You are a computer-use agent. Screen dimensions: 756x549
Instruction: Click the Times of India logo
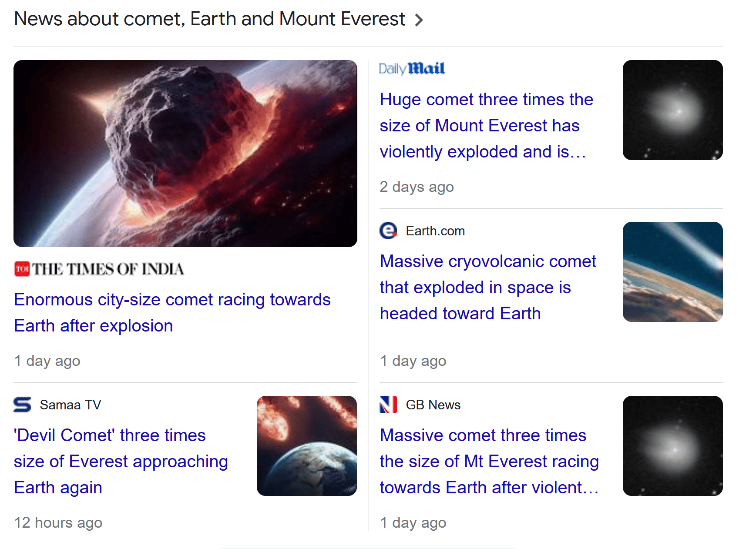(x=99, y=269)
